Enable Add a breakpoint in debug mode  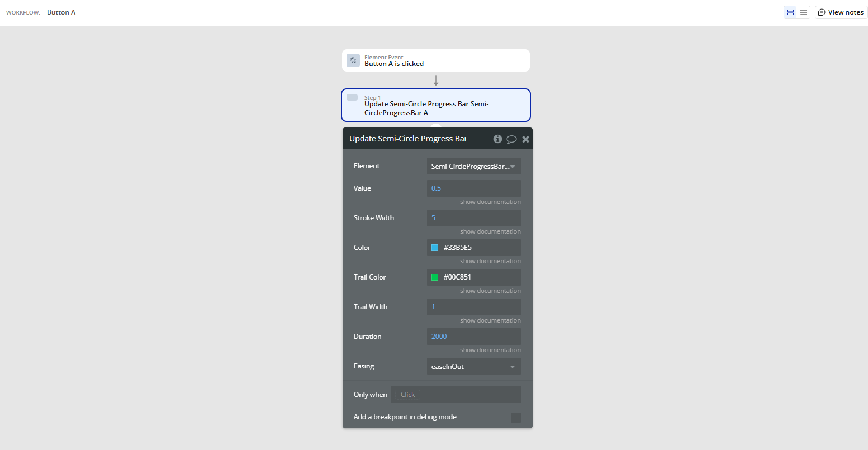click(515, 417)
